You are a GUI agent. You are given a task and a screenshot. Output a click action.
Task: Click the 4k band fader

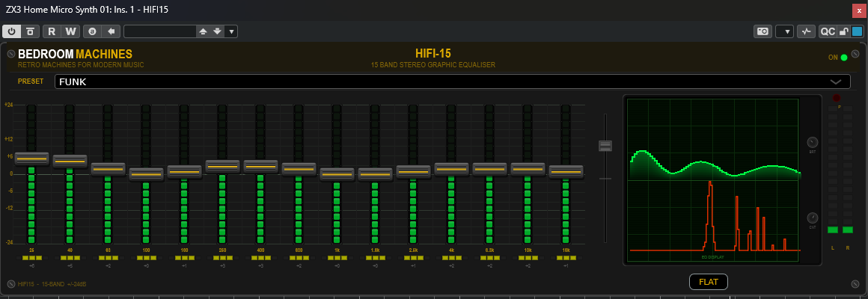pos(452,169)
